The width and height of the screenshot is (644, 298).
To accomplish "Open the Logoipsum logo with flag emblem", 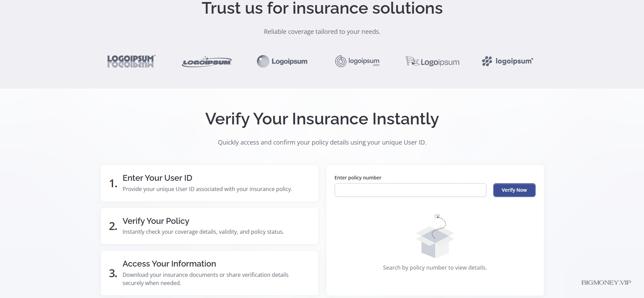I will pyautogui.click(x=432, y=62).
